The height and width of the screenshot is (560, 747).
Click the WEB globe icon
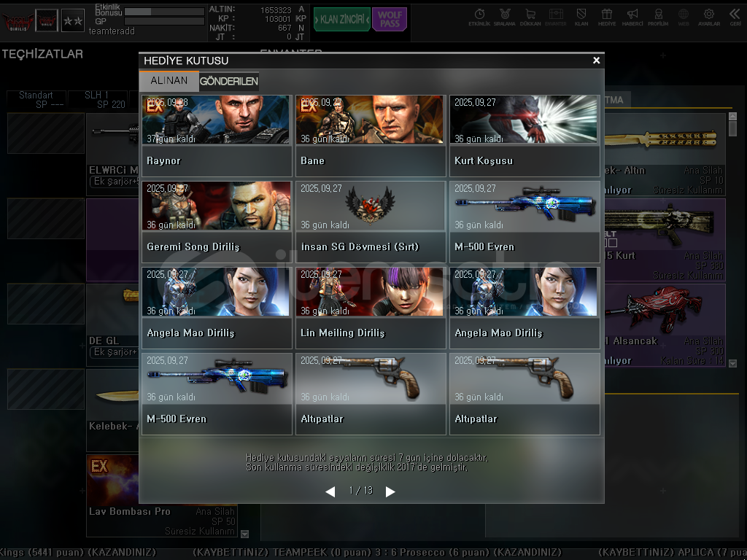(684, 17)
